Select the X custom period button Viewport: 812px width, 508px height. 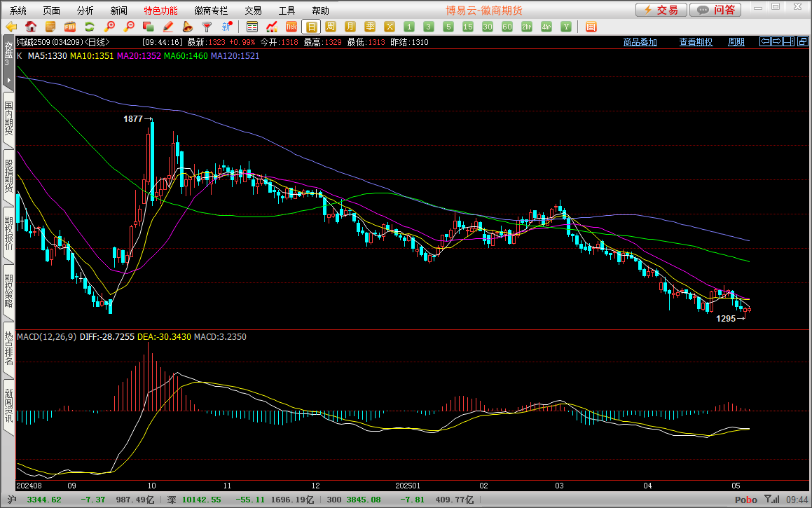point(390,27)
